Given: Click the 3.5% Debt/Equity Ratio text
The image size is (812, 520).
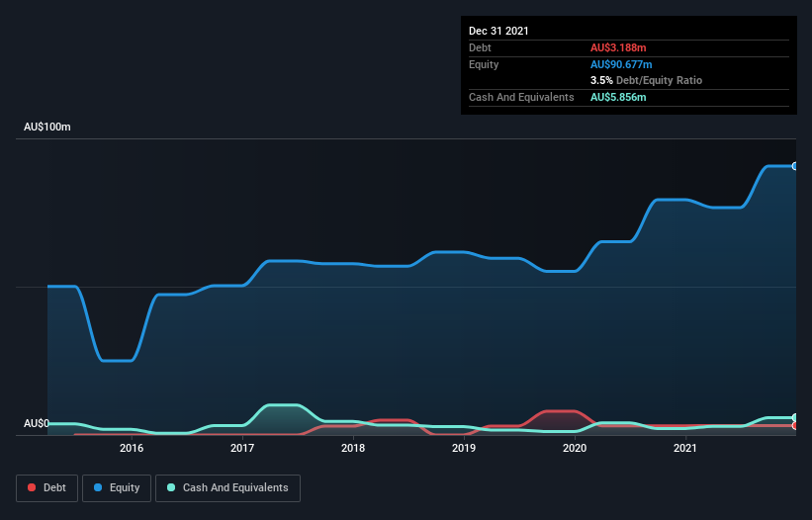Looking at the screenshot, I should click(646, 80).
